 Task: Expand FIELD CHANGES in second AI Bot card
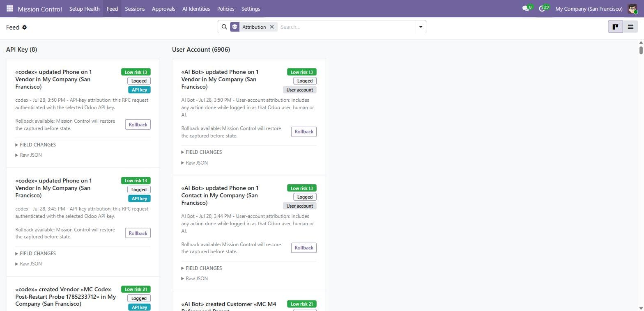(201, 268)
